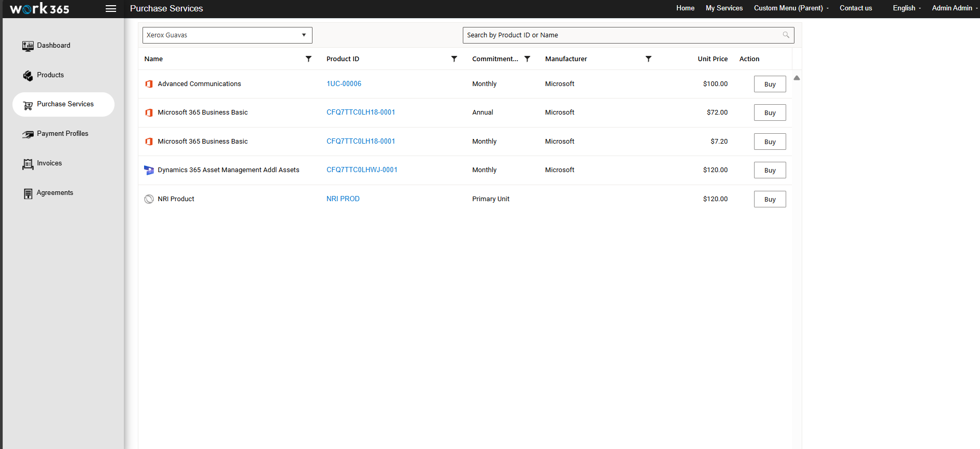The image size is (980, 449).
Task: Open CFQ7TTC0LH18-0001 link in $7.20 row
Action: click(x=361, y=141)
